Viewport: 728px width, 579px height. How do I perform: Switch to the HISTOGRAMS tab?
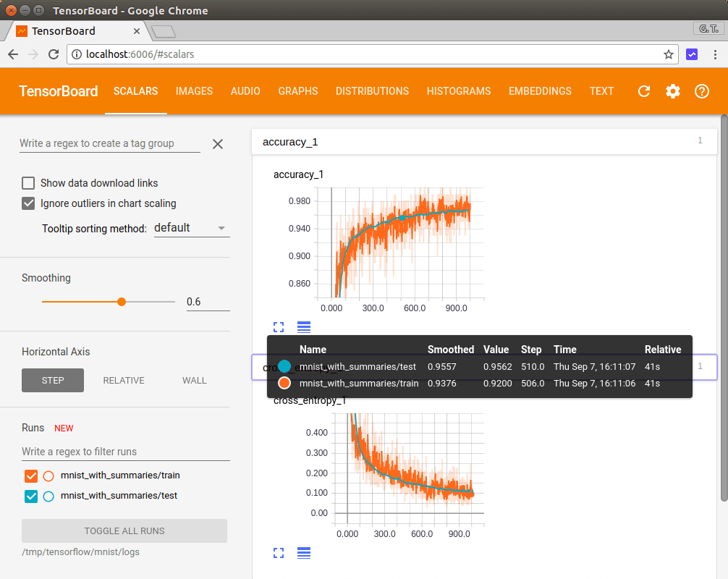pyautogui.click(x=459, y=91)
